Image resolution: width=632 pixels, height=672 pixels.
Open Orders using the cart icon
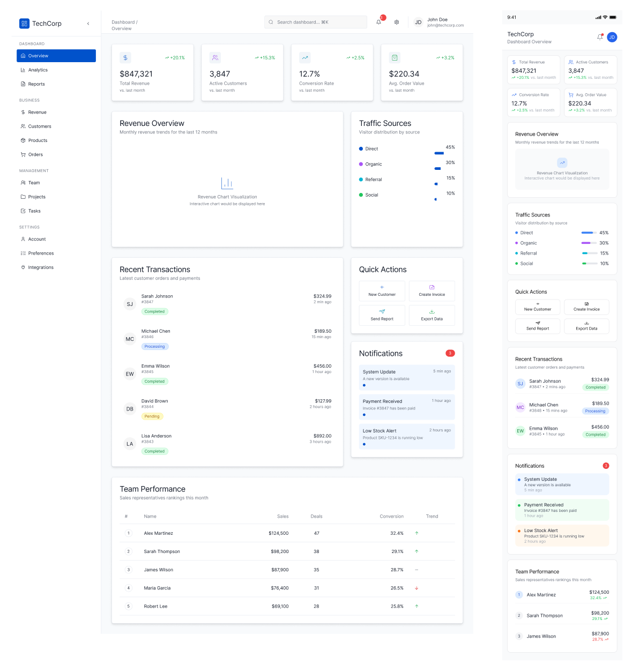point(23,154)
